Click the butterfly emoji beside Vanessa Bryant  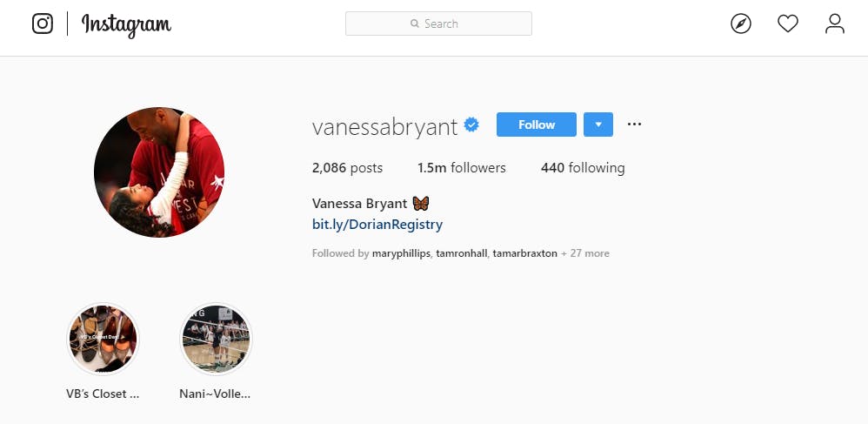[421, 204]
